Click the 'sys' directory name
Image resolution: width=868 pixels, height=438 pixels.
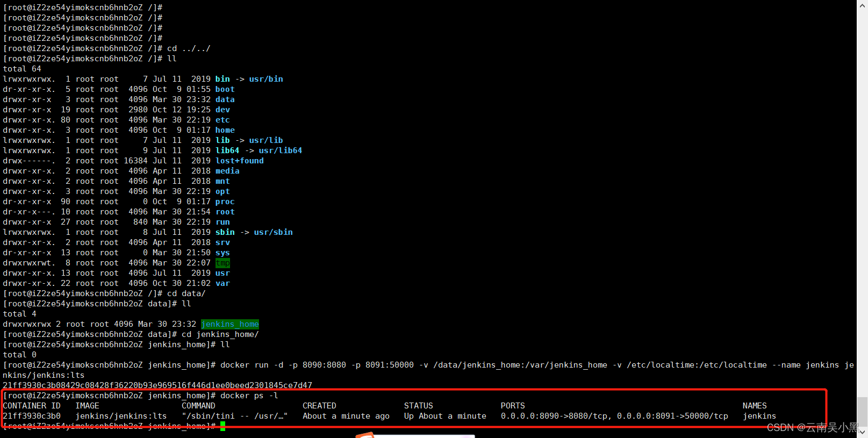[223, 253]
